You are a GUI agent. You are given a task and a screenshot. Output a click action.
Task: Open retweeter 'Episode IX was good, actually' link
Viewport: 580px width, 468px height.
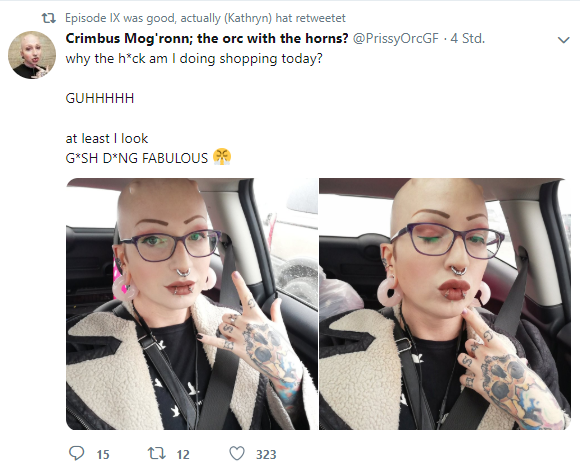pos(169,18)
